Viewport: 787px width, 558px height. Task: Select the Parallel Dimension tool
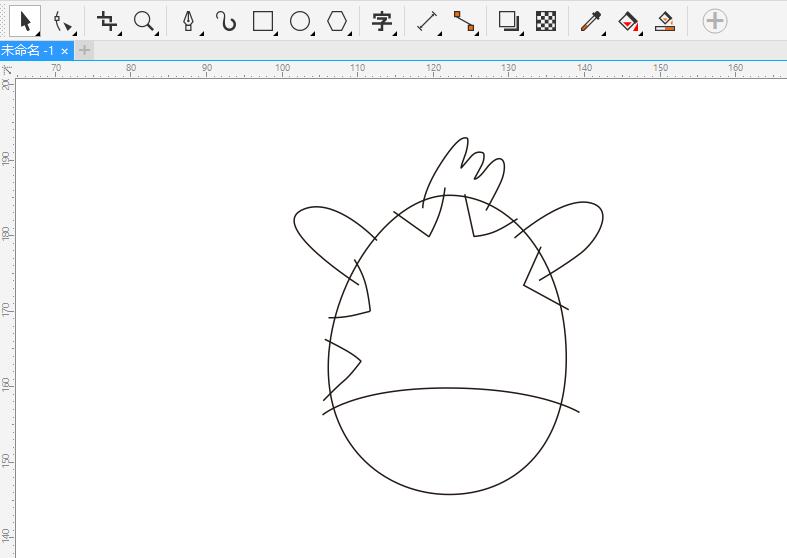[427, 22]
